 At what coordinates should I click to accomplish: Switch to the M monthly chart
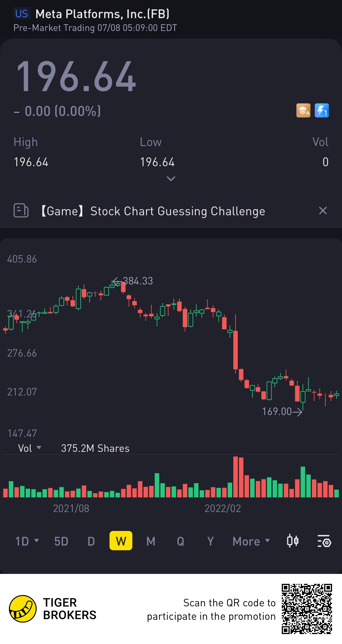151,541
